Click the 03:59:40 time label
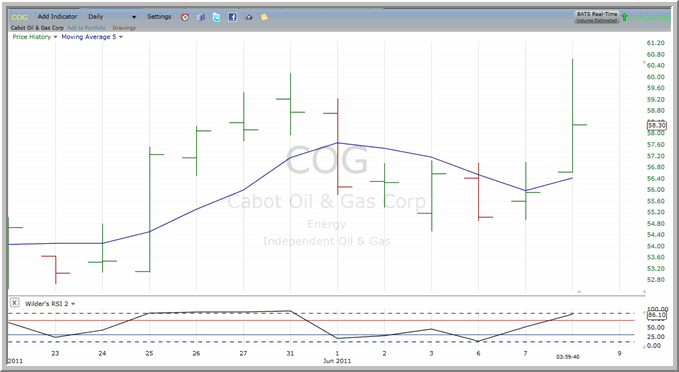679x372 pixels. pos(568,357)
